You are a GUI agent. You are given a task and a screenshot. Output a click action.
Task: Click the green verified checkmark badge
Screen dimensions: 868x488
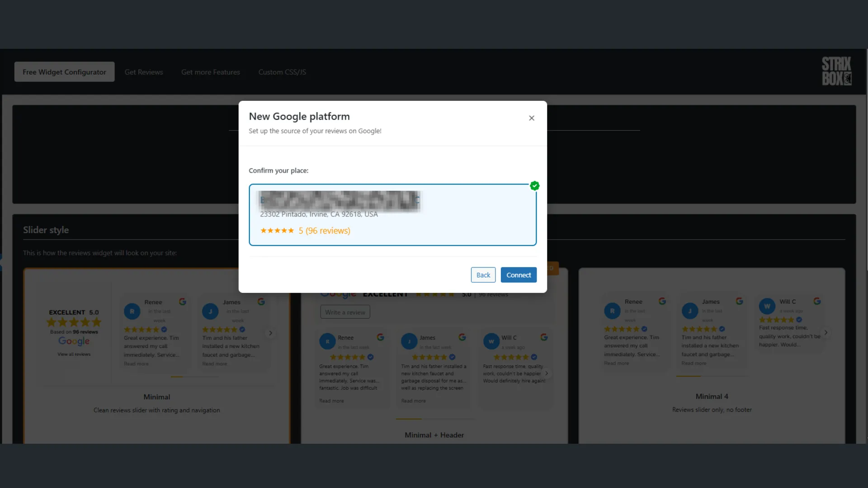[535, 186]
